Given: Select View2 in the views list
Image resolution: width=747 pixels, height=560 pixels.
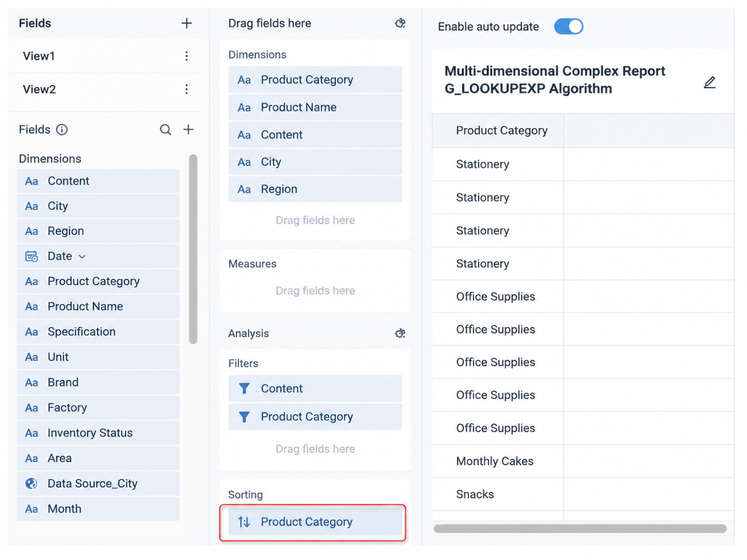Looking at the screenshot, I should coord(39,89).
